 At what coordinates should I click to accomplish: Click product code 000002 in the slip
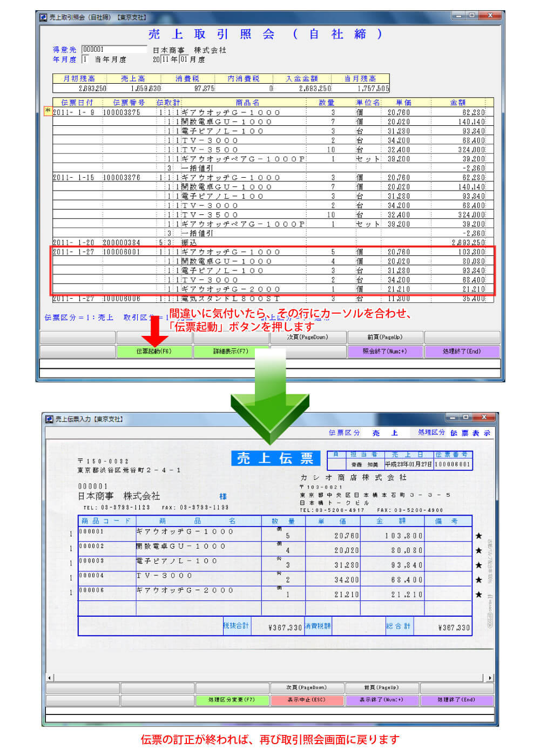tap(91, 546)
